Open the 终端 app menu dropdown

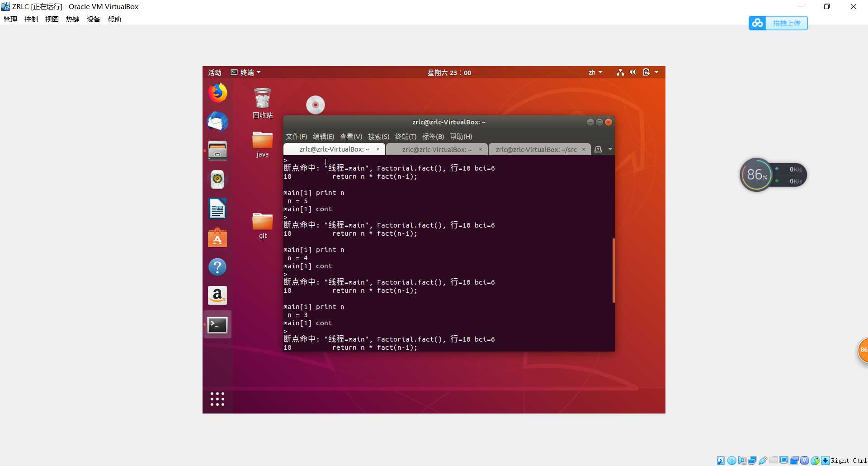pyautogui.click(x=246, y=72)
